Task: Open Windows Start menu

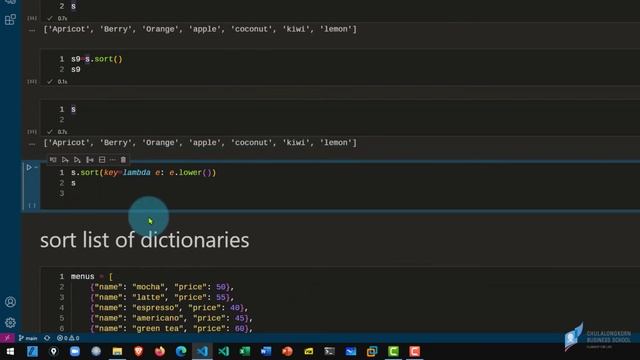Action: coord(10,351)
